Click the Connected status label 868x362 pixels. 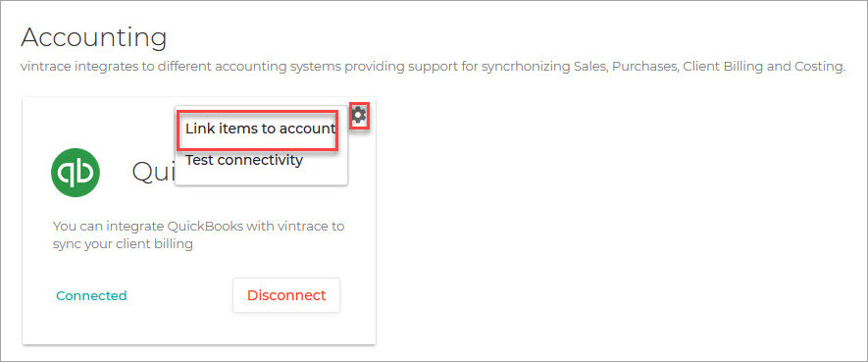(91, 295)
